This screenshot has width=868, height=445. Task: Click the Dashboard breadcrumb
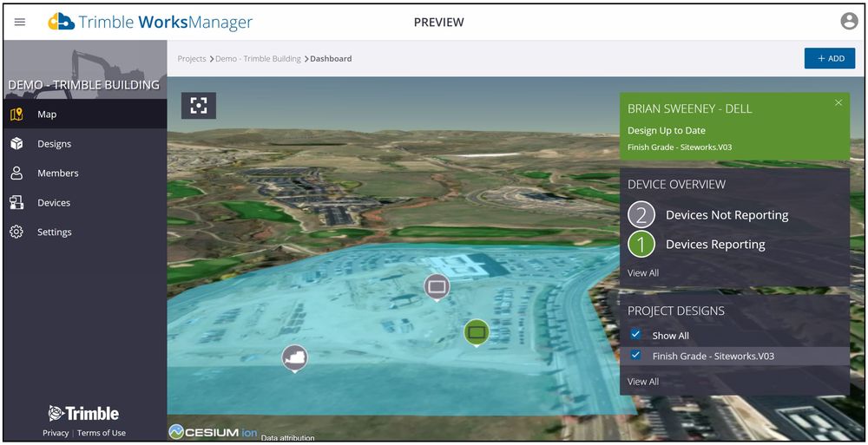coord(331,58)
